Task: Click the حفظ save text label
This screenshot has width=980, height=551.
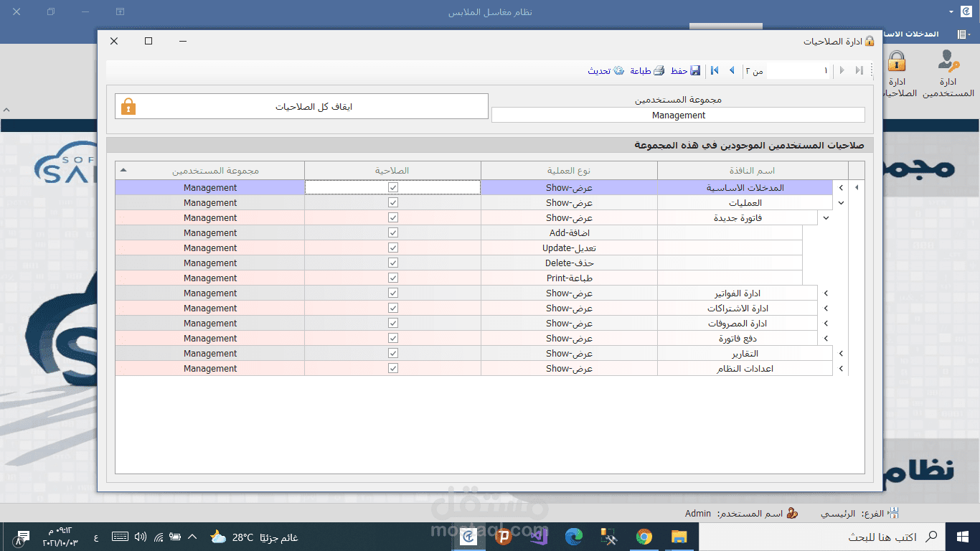Action: 679,70
